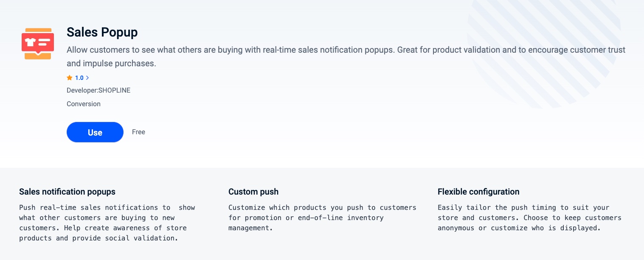Open the Developer:SHOPLINE link
Screen dimensions: 644x260
coord(98,90)
